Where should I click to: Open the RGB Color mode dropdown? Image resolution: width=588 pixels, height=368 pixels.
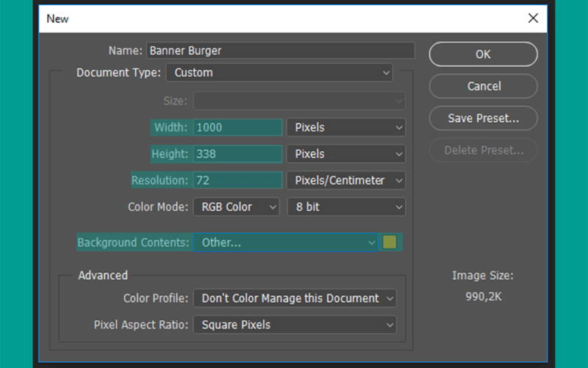coord(236,207)
